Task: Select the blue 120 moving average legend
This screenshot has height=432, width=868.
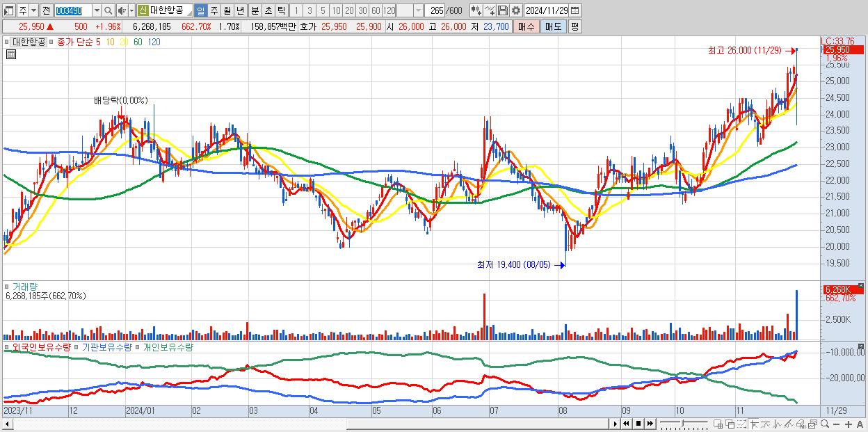Action: click(x=154, y=42)
